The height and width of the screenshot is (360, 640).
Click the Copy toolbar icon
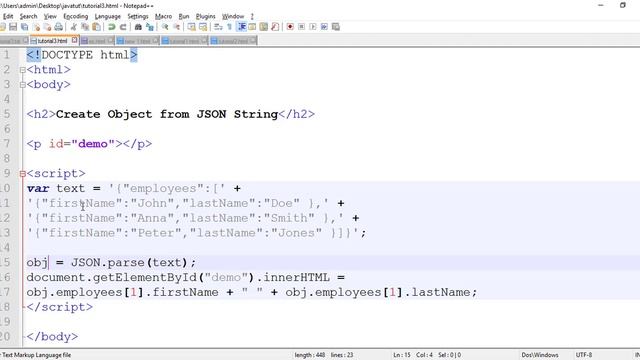coord(85,27)
